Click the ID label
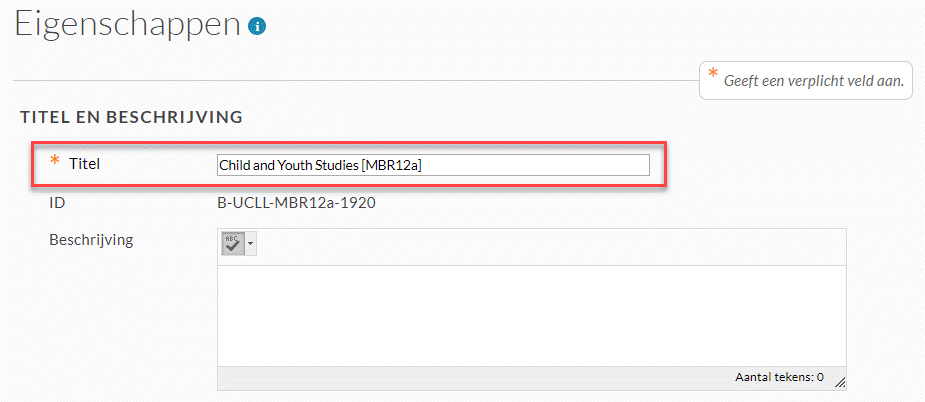This screenshot has height=402, width=925. pos(57,204)
